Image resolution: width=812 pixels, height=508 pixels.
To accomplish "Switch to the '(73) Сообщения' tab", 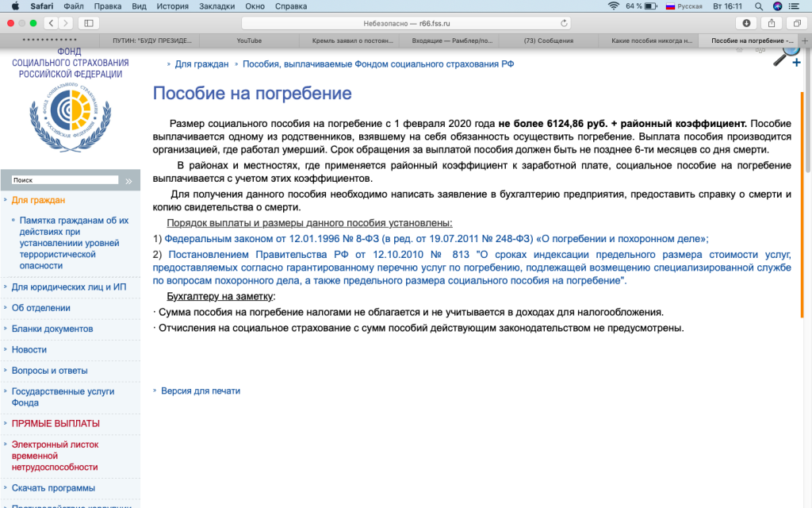I will tap(549, 40).
